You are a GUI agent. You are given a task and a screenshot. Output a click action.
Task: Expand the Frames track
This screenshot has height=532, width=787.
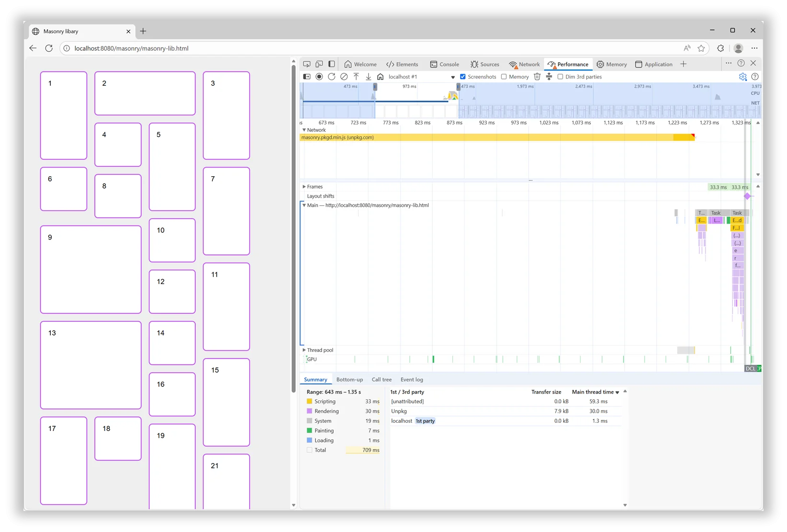[304, 187]
